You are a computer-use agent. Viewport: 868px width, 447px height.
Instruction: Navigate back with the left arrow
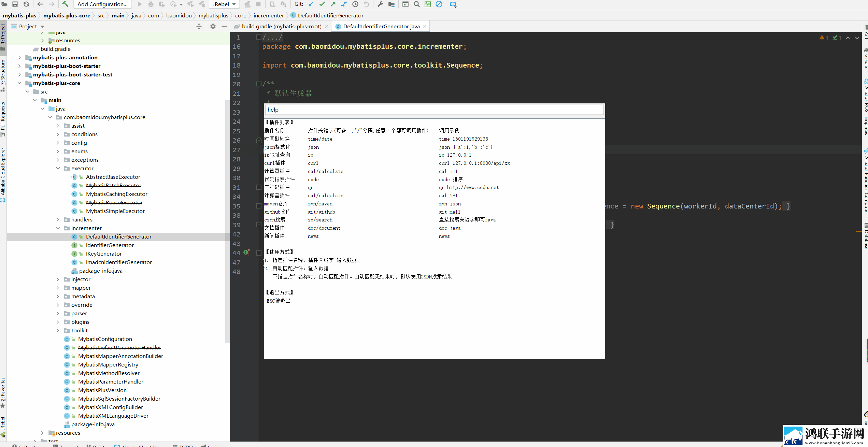40,4
